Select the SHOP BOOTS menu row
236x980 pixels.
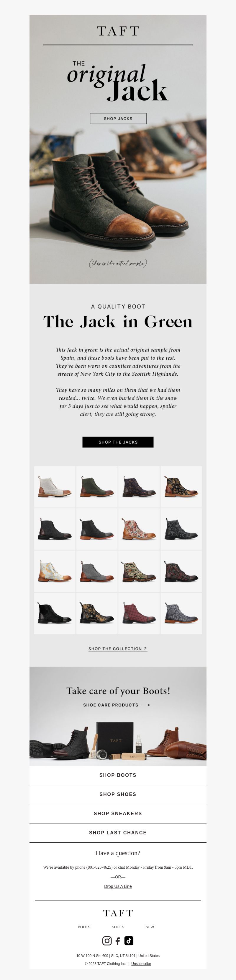click(118, 775)
